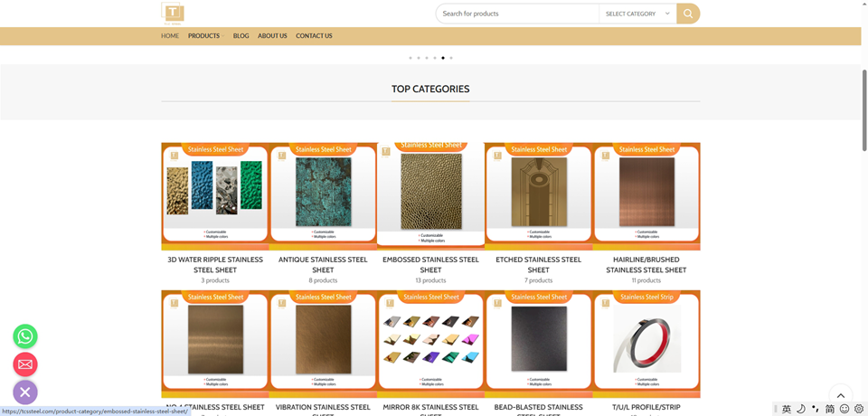Navigate to Contact Us
Image resolution: width=868 pixels, height=416 pixels.
point(314,36)
